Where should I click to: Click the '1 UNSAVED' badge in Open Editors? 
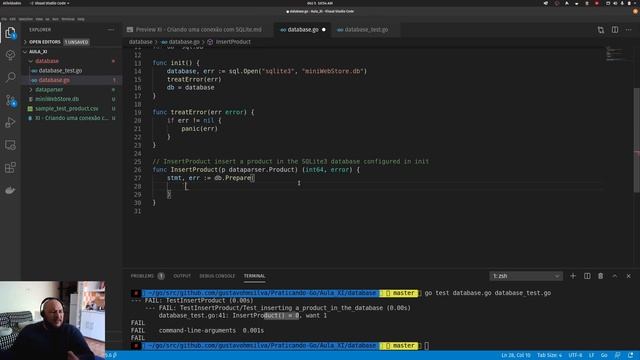[x=76, y=42]
